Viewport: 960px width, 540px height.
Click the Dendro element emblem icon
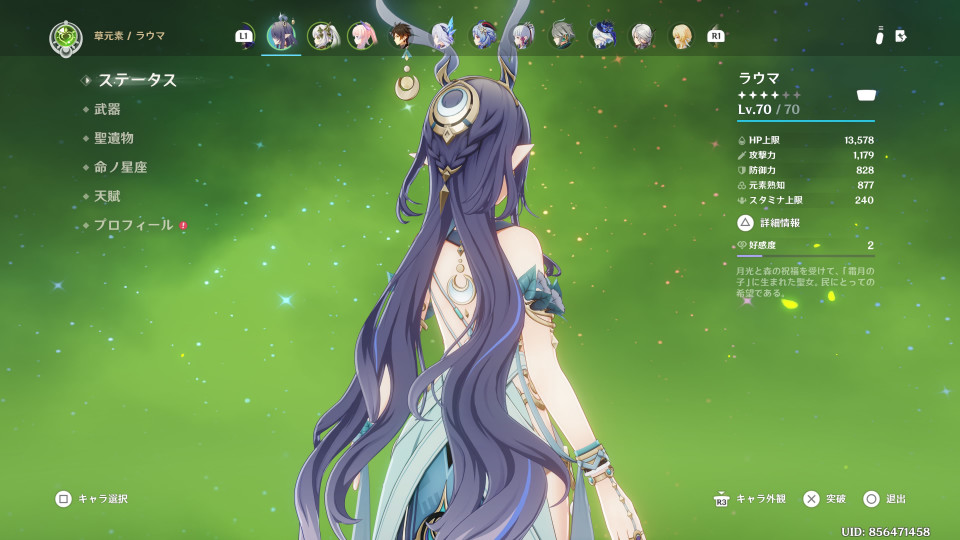click(66, 38)
